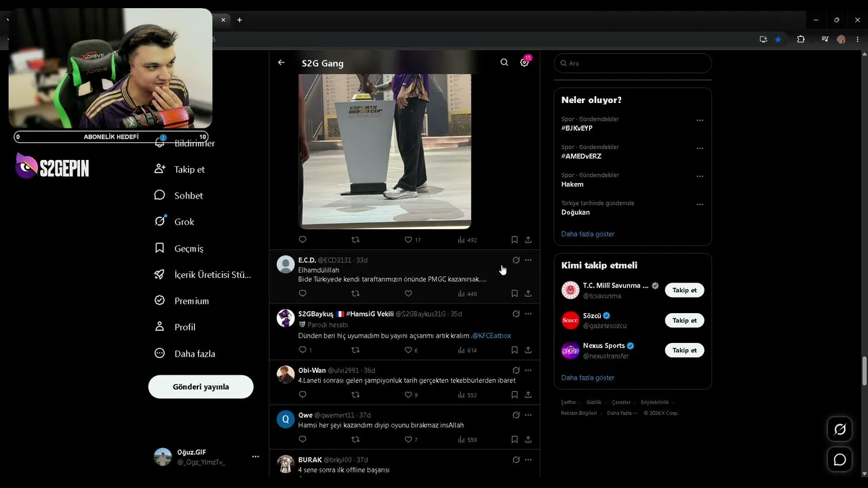Screen dimensions: 868x488
Task: Open Sohbet in the sidebar
Action: 179,195
